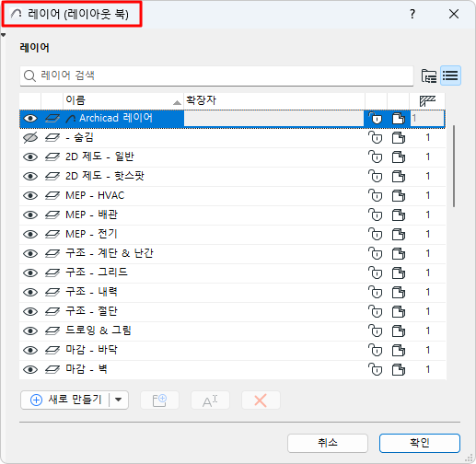Click the intersection group column header icon
This screenshot has height=464, width=476.
tap(427, 100)
